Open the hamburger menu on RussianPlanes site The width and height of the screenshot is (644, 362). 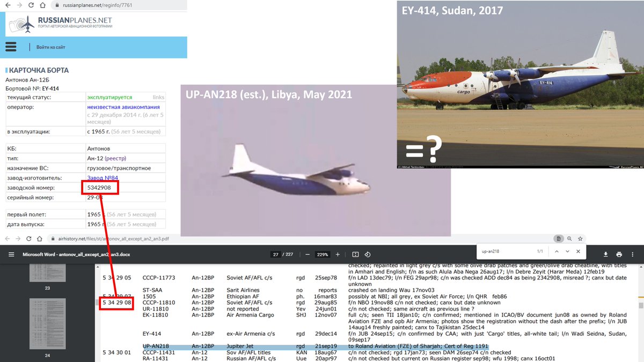(x=11, y=47)
